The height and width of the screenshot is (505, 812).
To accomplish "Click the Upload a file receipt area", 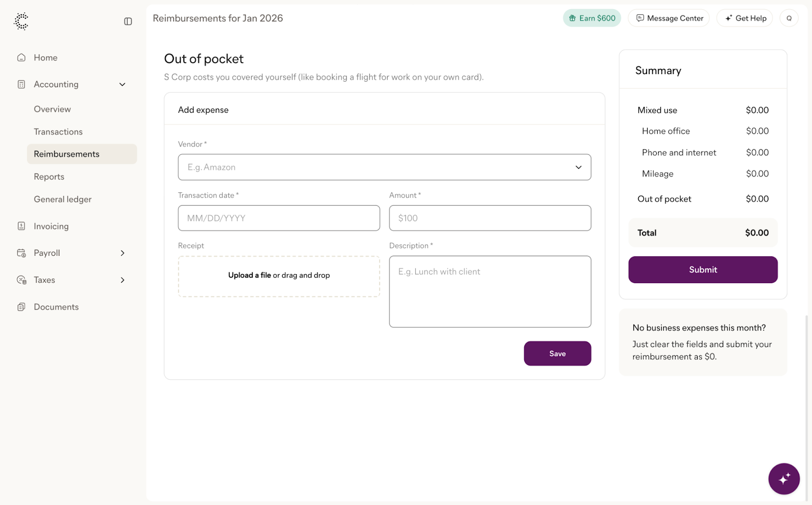I will click(x=279, y=276).
